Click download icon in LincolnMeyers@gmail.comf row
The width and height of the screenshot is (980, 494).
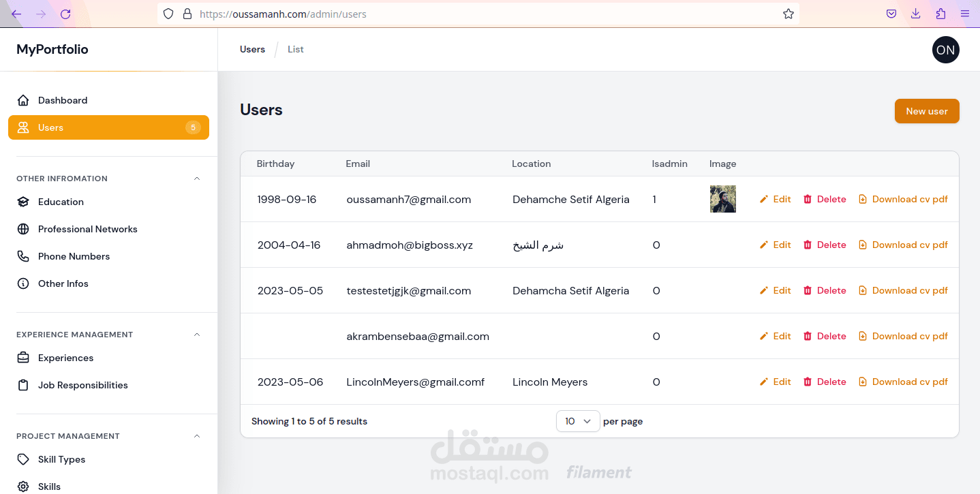pos(863,382)
